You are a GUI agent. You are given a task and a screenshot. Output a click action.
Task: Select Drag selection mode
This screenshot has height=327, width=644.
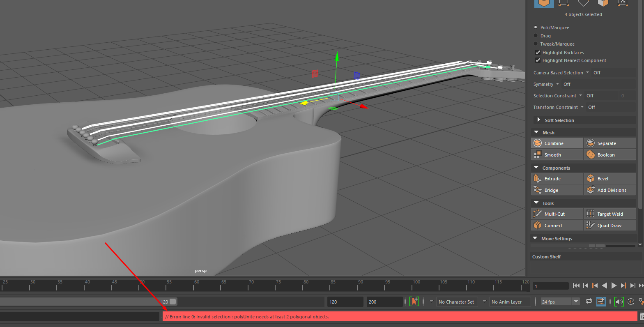coord(536,35)
